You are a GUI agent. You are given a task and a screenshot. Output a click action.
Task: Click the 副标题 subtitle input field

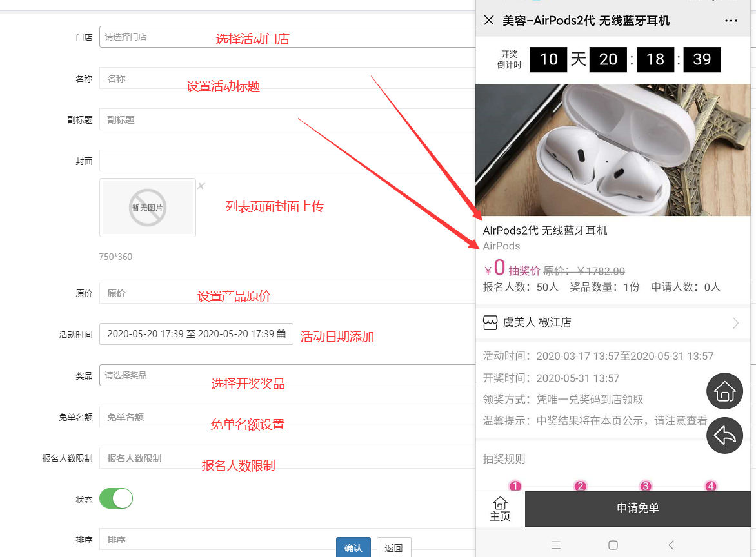[287, 119]
